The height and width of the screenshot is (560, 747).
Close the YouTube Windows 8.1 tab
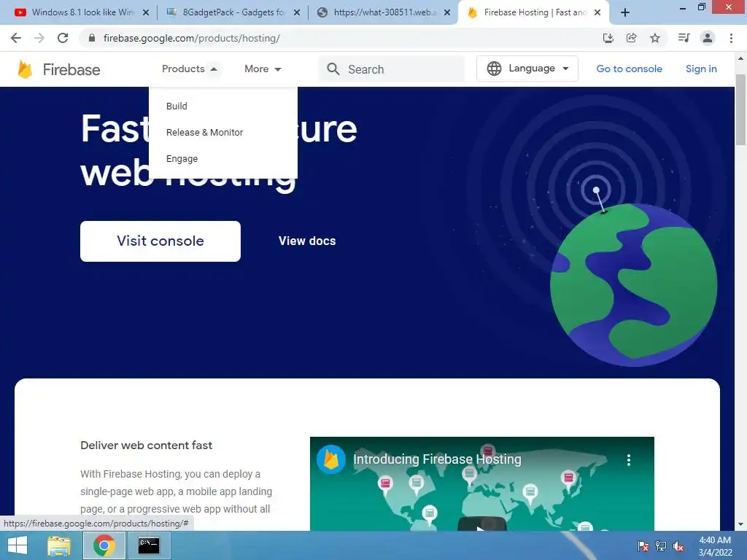(146, 13)
